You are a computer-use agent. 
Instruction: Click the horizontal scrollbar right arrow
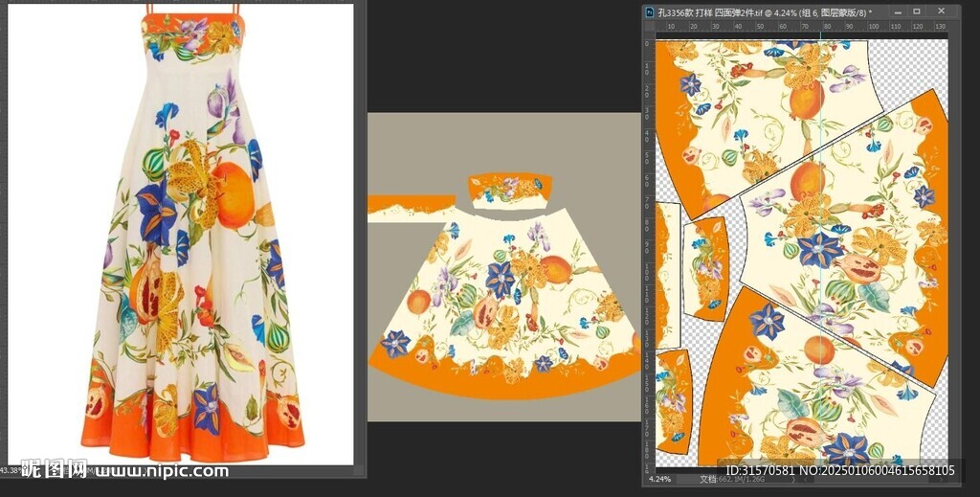click(940, 479)
